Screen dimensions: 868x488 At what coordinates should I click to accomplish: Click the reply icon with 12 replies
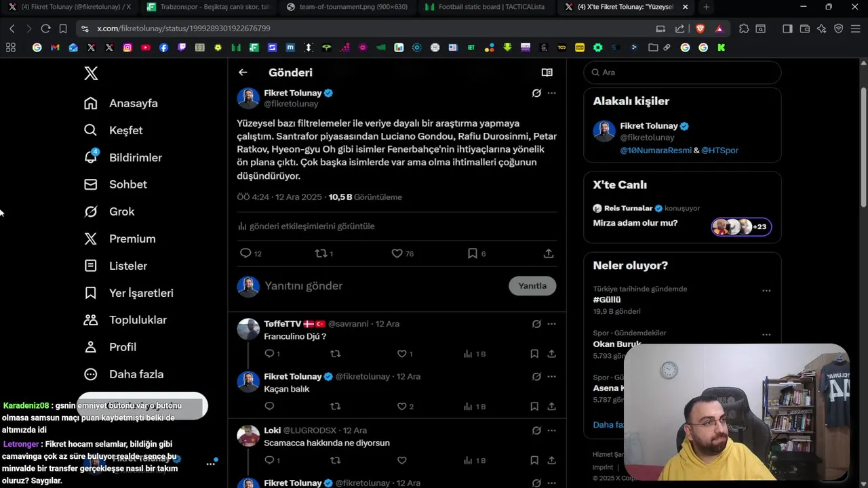click(245, 253)
